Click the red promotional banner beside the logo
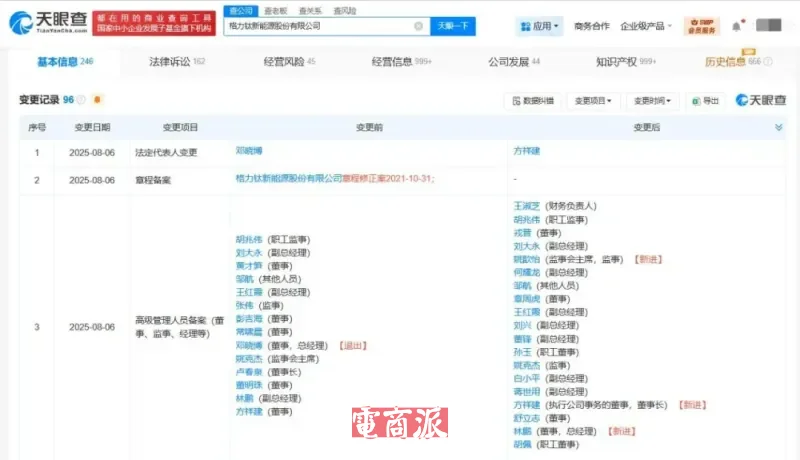 [154, 23]
